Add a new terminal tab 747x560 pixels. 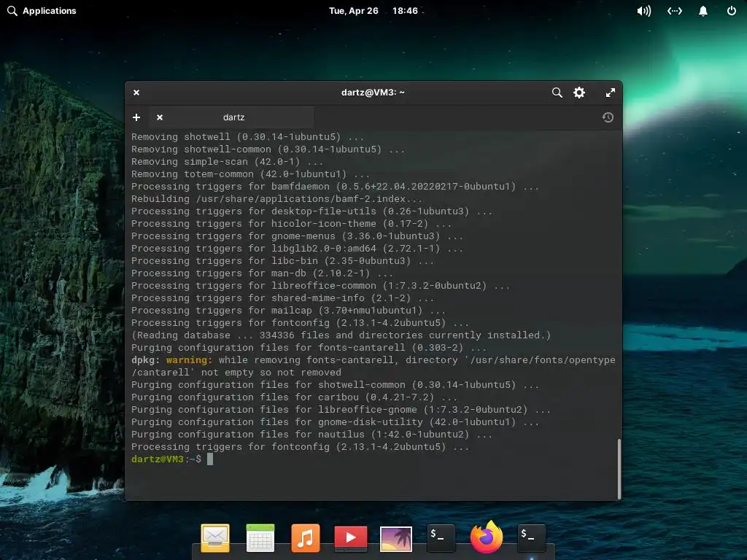click(x=136, y=117)
